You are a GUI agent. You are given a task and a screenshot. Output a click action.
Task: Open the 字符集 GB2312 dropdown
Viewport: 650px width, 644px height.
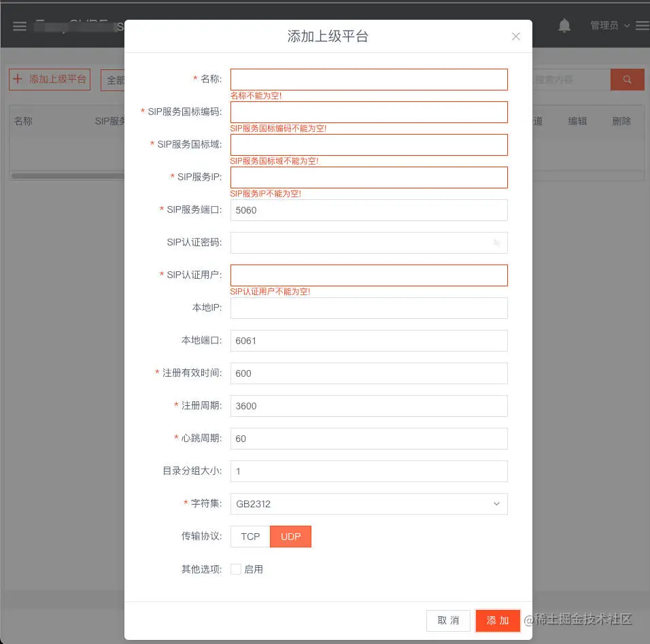[369, 504]
